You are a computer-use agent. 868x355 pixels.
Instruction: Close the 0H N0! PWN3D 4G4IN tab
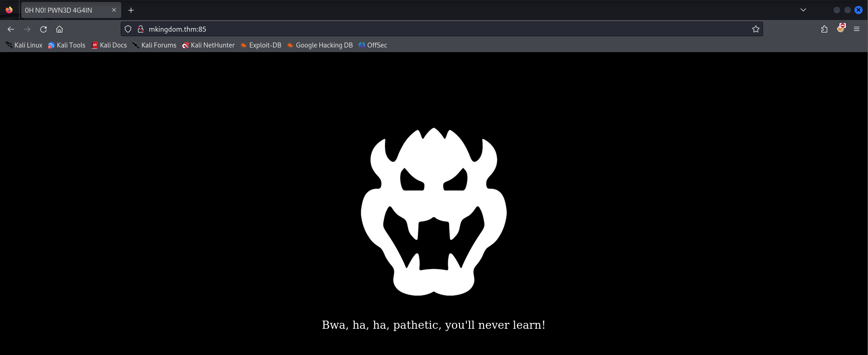114,10
